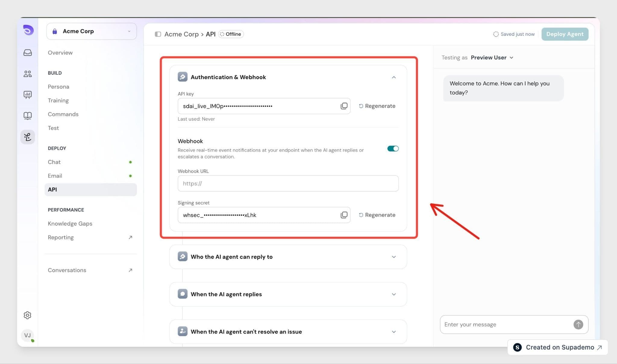Viewport: 617px width, 364px height.
Task: Click the VJ user avatar
Action: pos(27,335)
